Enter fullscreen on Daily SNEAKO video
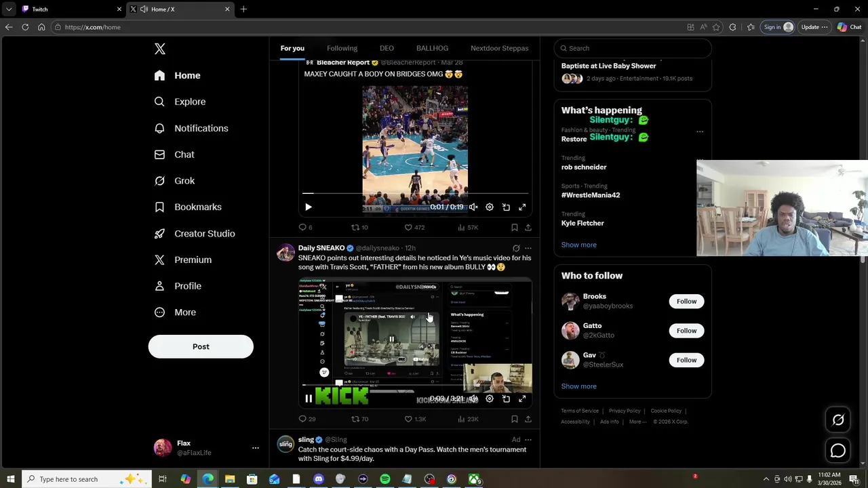The image size is (868, 488). point(522,399)
